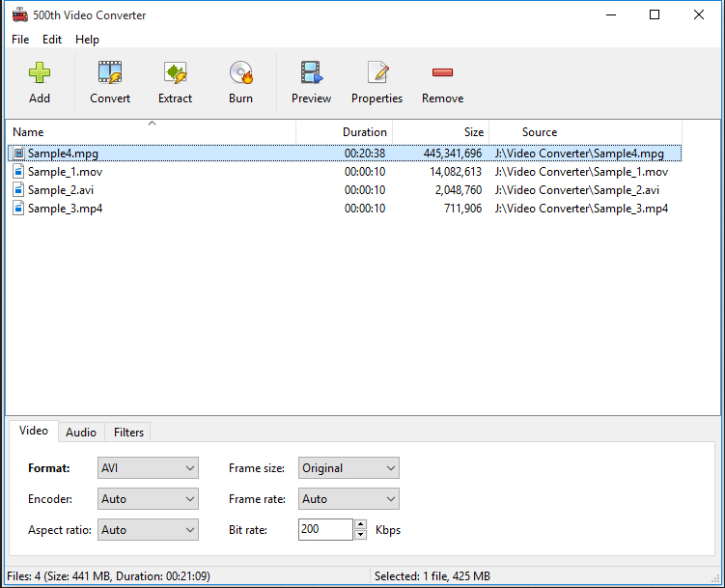
Task: Open the Frame size dropdown showing Original
Action: pyautogui.click(x=349, y=468)
